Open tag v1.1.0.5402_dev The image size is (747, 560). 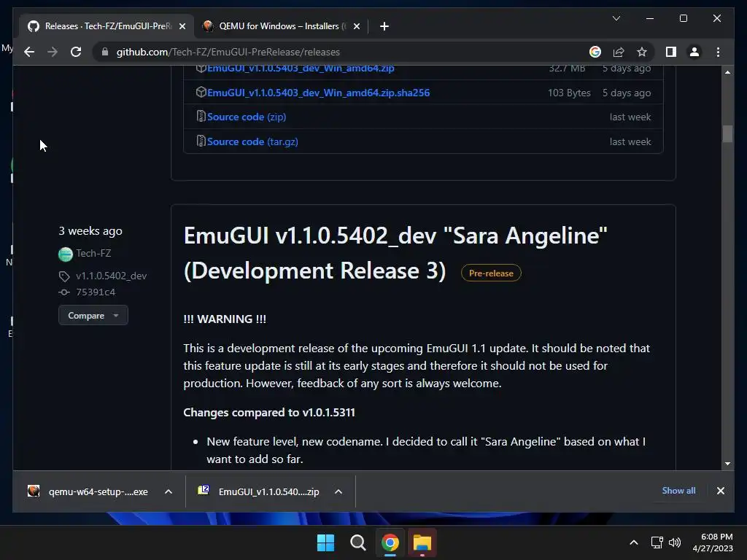(x=111, y=276)
